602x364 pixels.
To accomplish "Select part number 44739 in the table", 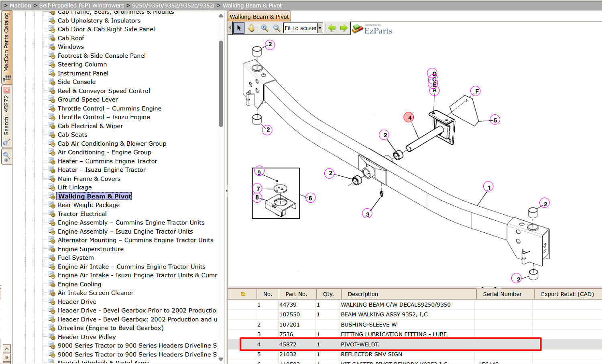I will (x=288, y=305).
